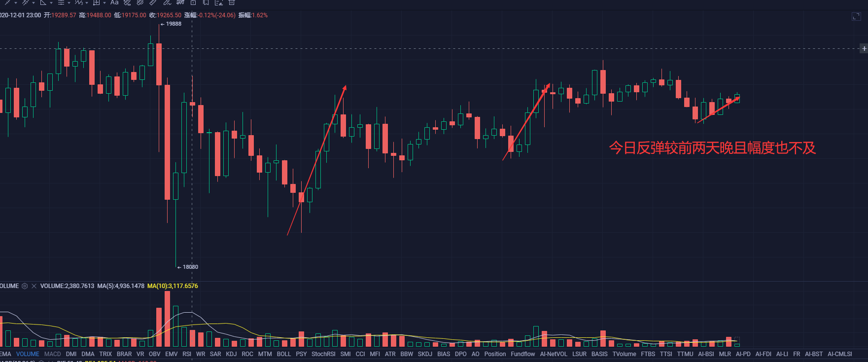Select the BASIS indicator tab
Viewport: 868px width, 362px height.
[x=599, y=354]
